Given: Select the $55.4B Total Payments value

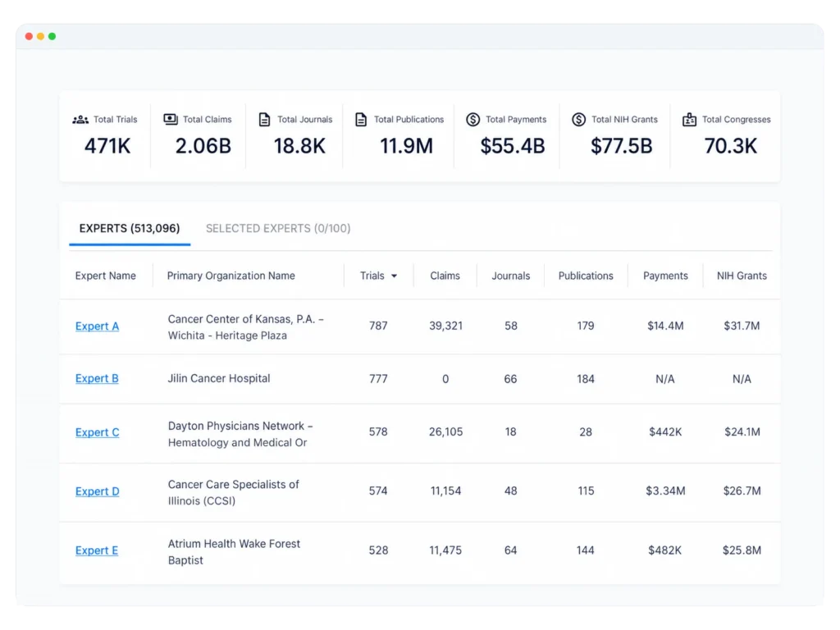Looking at the screenshot, I should [x=513, y=146].
